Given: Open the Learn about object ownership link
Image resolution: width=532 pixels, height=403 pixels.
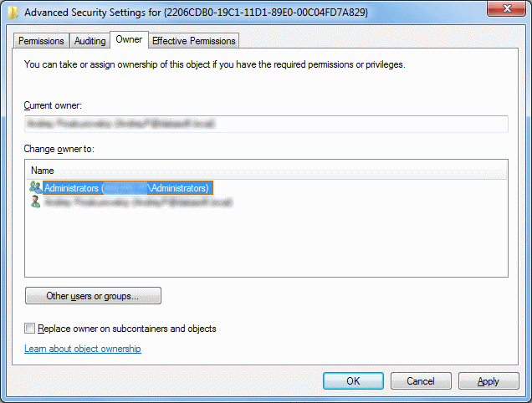Looking at the screenshot, I should pos(83,349).
